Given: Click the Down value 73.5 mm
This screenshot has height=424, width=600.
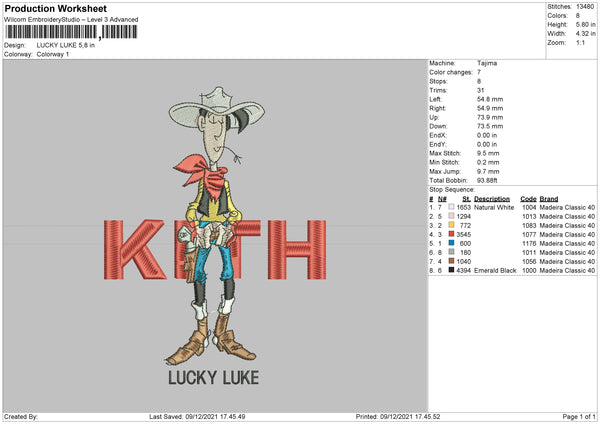Looking at the screenshot, I should pyautogui.click(x=490, y=126).
